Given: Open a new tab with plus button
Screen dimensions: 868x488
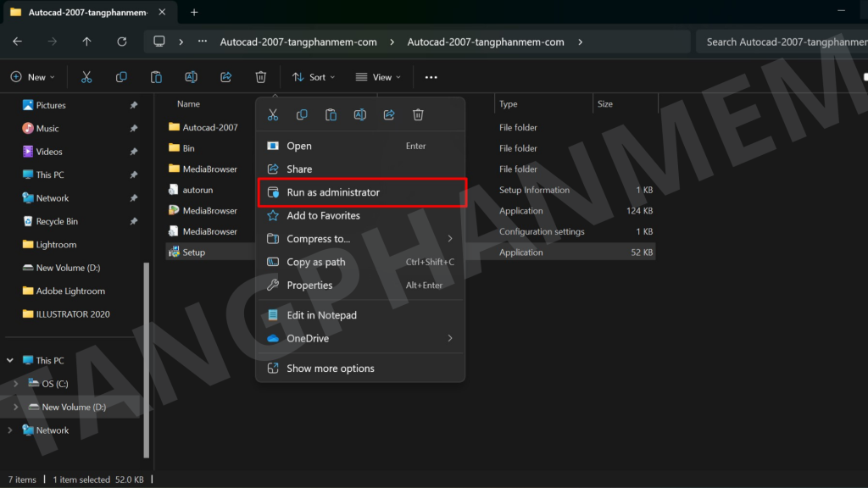Looking at the screenshot, I should 194,12.
